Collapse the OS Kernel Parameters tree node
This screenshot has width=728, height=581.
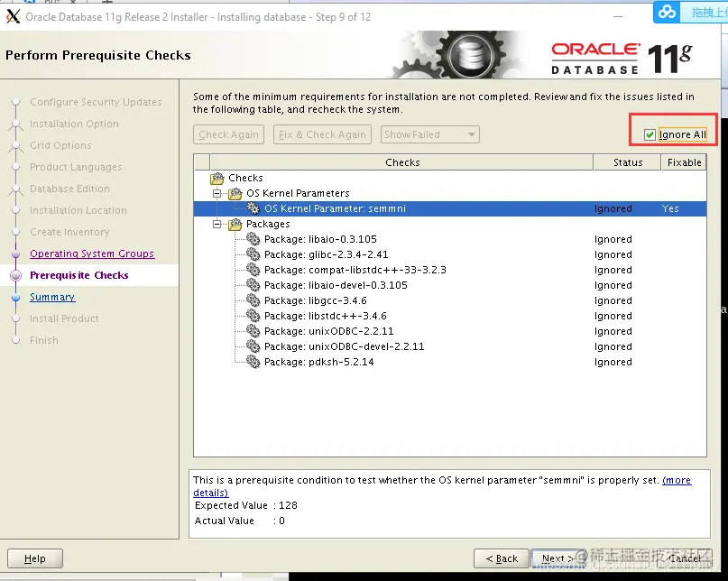217,193
